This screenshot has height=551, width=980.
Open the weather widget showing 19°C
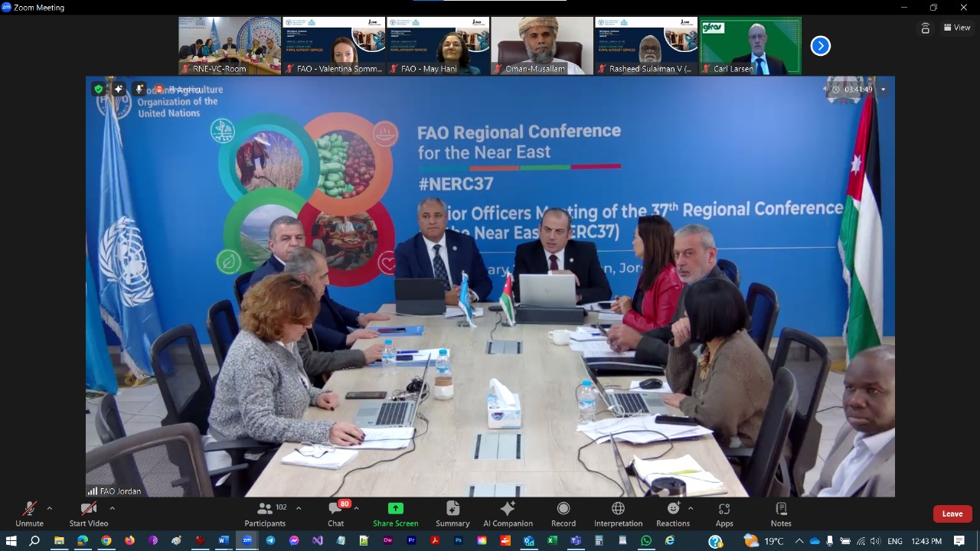(x=764, y=541)
